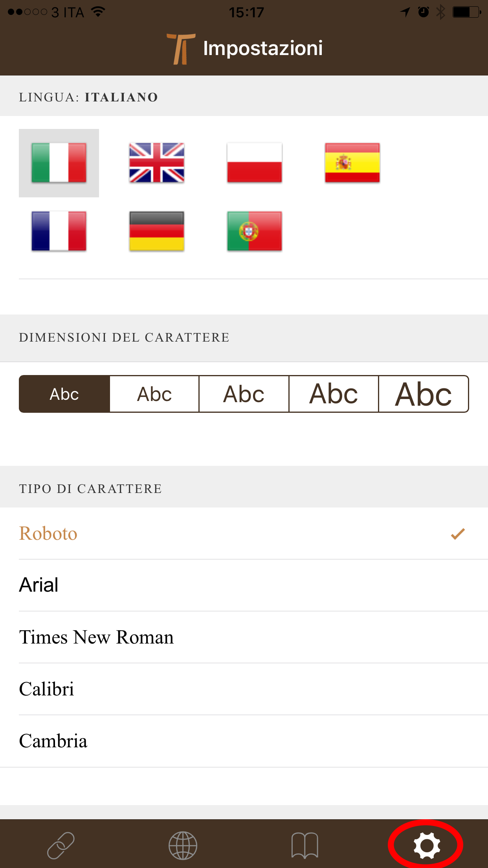Pick the Spanish flag language
Viewport: 488px width, 868px height.
(352, 163)
